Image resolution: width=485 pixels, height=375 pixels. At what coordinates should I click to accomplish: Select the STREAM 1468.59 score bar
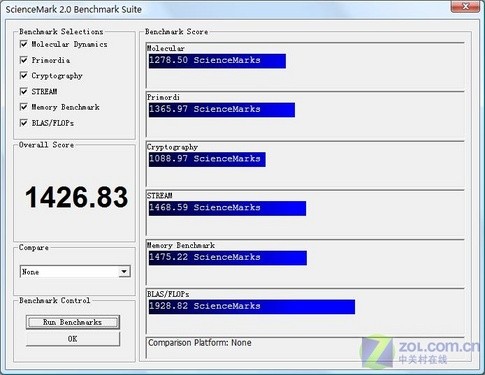(x=227, y=208)
